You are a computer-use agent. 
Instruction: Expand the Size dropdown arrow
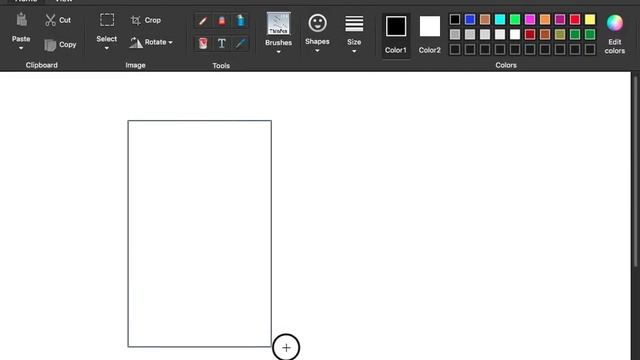pyautogui.click(x=354, y=51)
